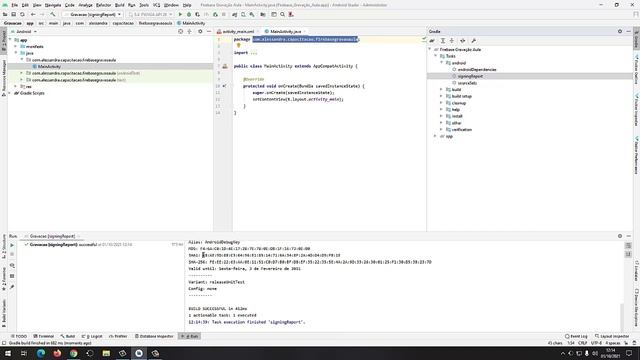
Task: Click Collapse All icon in Gradle panel
Action: [x=452, y=41]
